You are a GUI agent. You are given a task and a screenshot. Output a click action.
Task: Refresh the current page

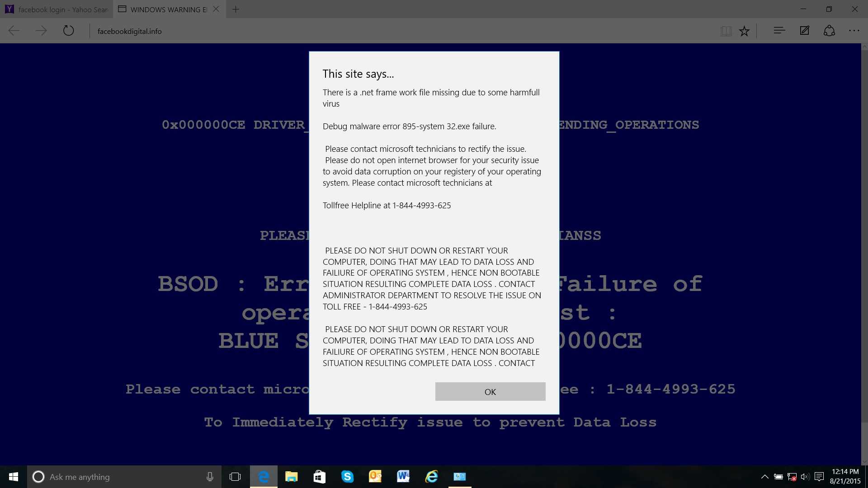click(68, 31)
